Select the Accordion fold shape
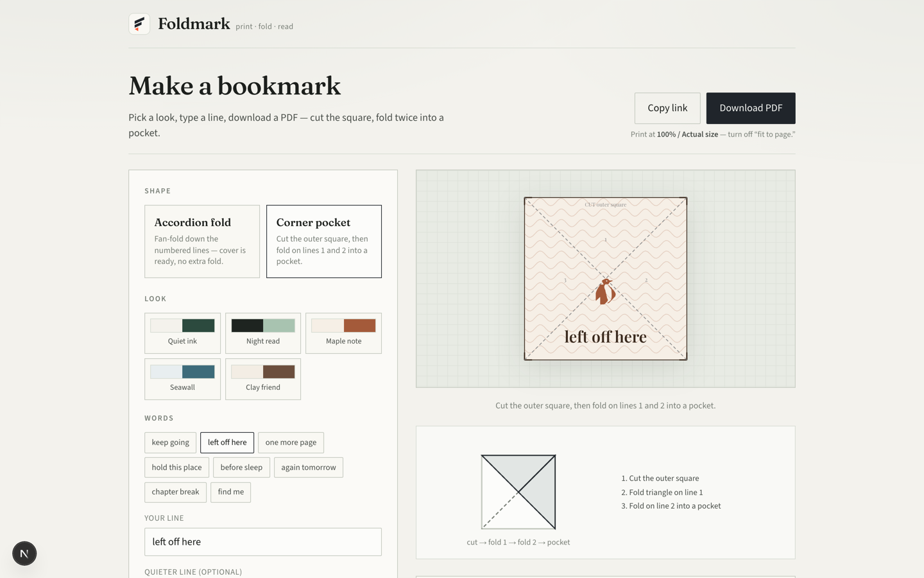The image size is (924, 578). [x=202, y=241]
